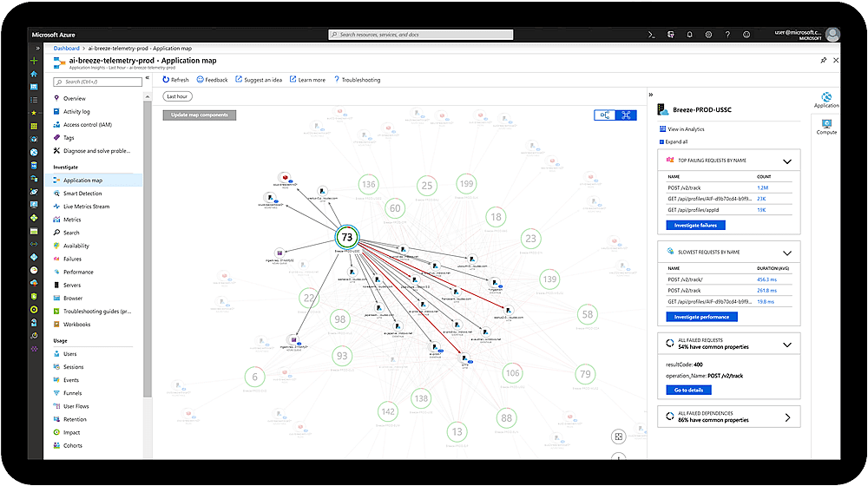Viewport: 868px width, 486px height.
Task: Open the user account avatar
Action: [x=832, y=35]
